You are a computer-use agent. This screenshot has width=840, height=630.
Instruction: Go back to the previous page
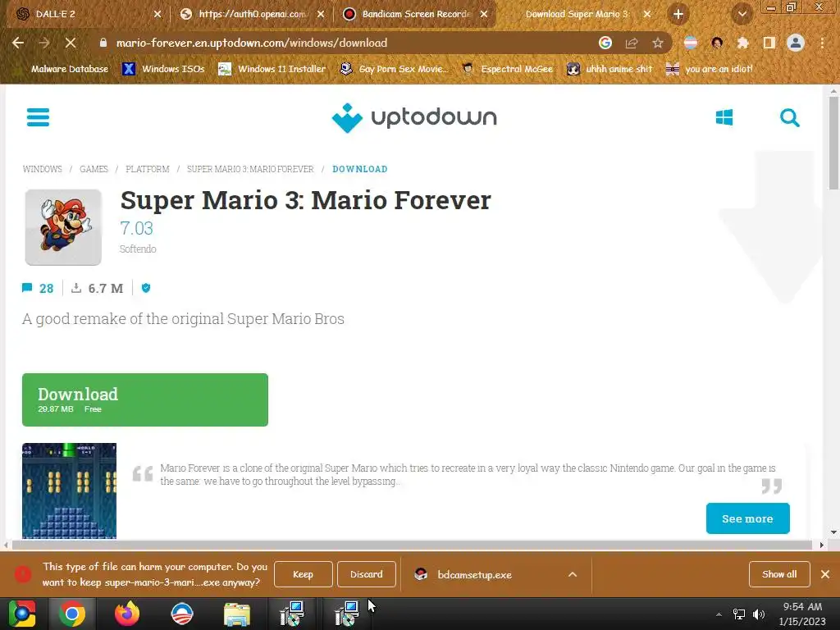click(x=18, y=43)
